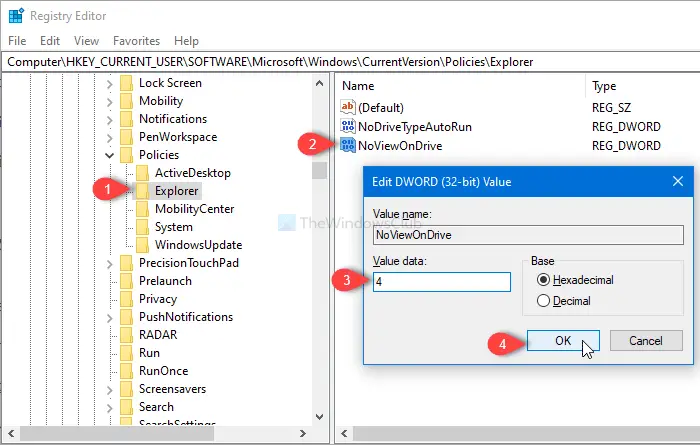Expand the PrecisionTouchPad key
This screenshot has width=700, height=445.
(x=110, y=264)
